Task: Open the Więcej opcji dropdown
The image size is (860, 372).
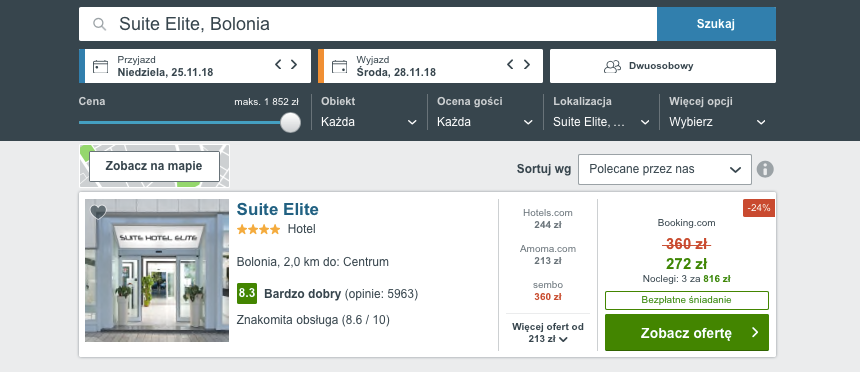Action: 717,122
